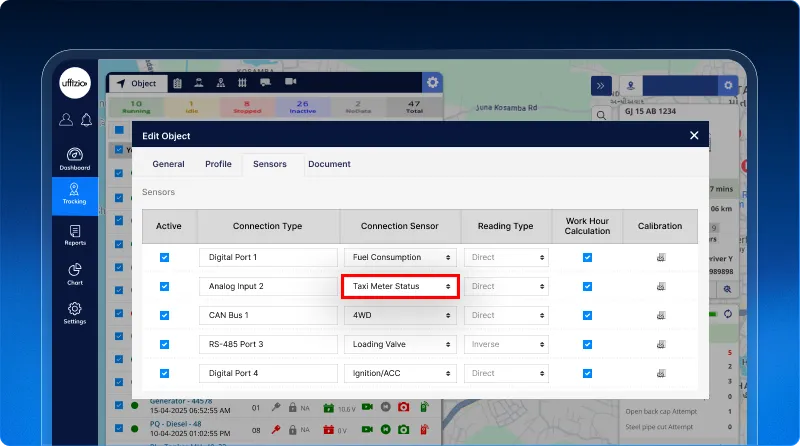Screen dimensions: 800x446
Task: Select the PQ - Diesel - 48 object row
Action: (274, 429)
